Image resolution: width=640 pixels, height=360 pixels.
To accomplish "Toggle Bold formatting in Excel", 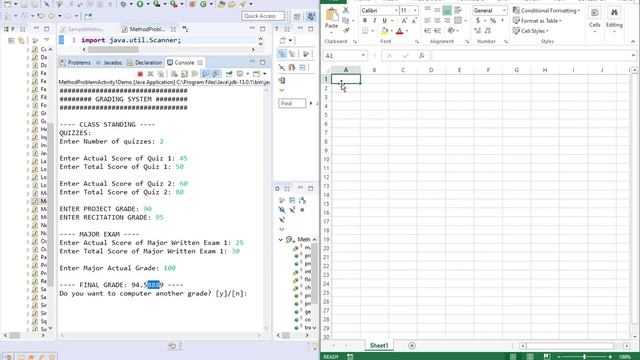I will (x=365, y=20).
